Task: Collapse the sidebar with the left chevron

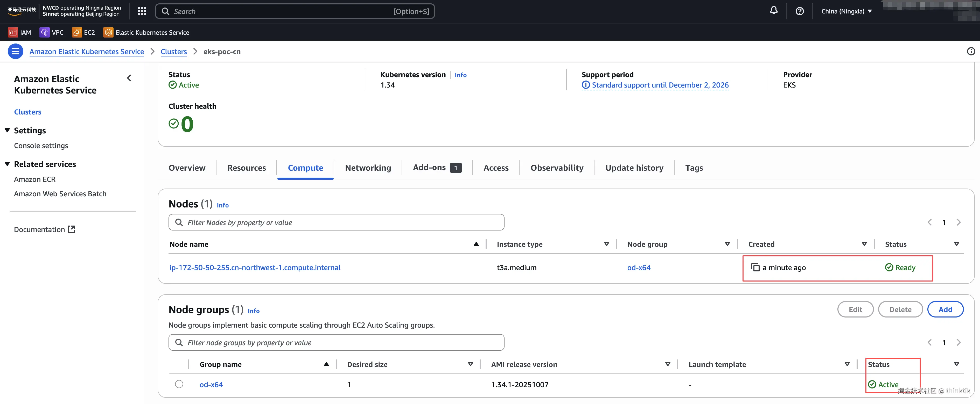Action: click(129, 78)
